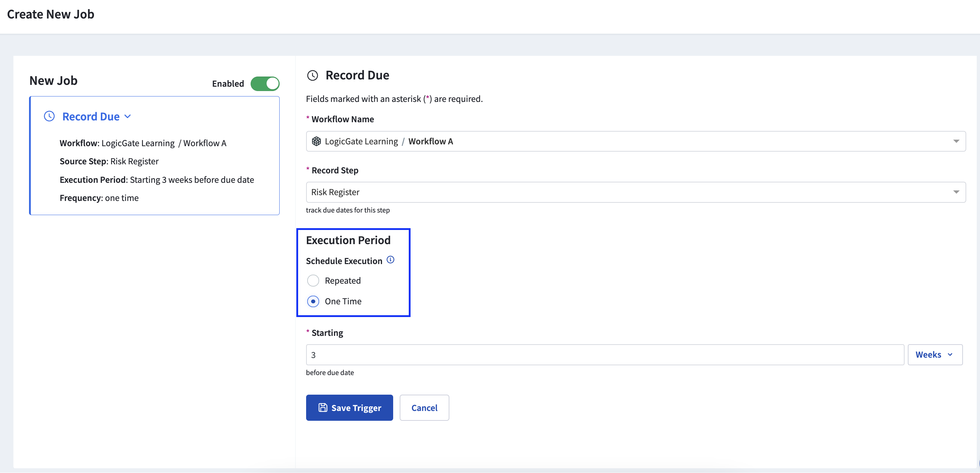Open the Weeks unit dropdown

point(935,355)
